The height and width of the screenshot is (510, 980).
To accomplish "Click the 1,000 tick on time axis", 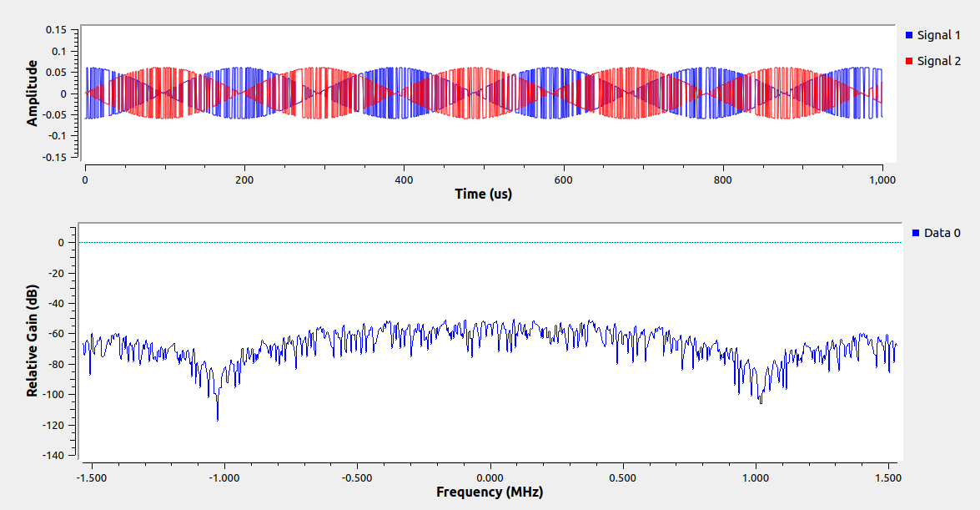I will 882,180.
